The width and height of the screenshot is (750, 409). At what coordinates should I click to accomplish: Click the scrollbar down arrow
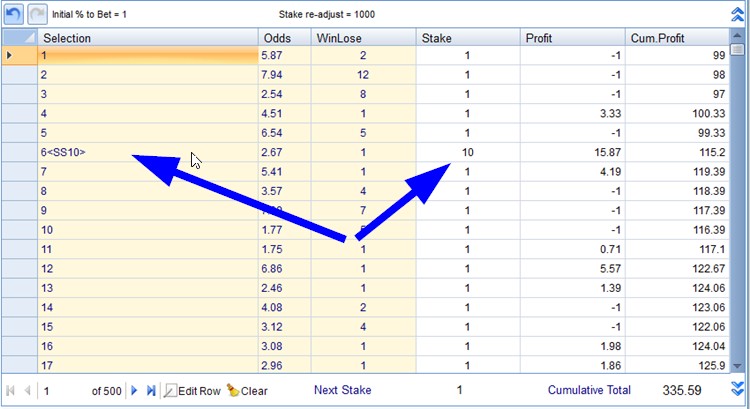click(x=737, y=366)
